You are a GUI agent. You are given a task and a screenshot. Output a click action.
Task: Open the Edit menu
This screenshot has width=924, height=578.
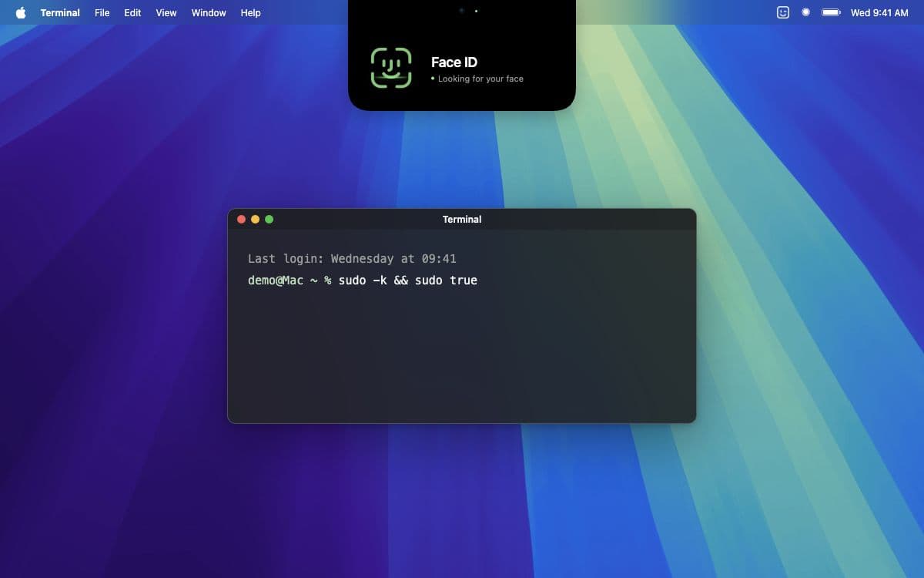(132, 12)
